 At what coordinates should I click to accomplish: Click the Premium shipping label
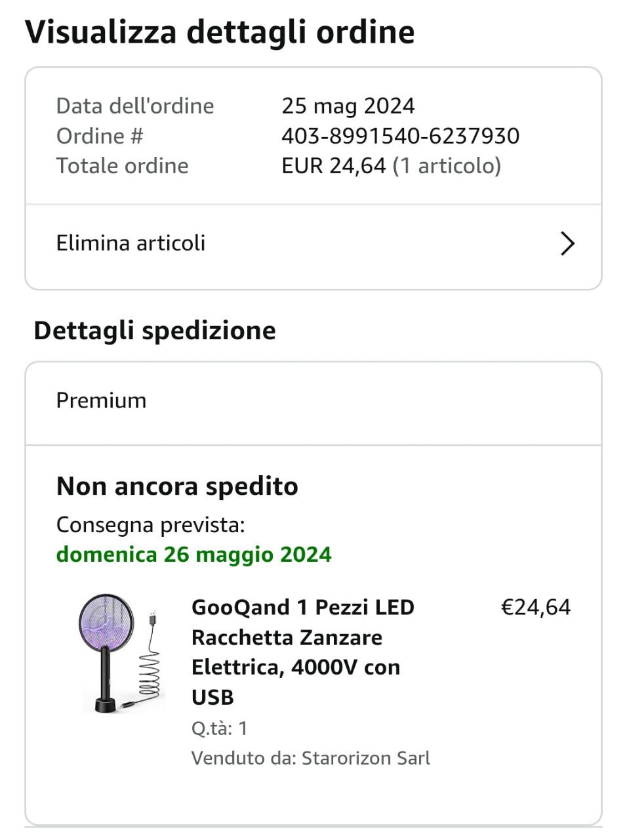pos(101,400)
